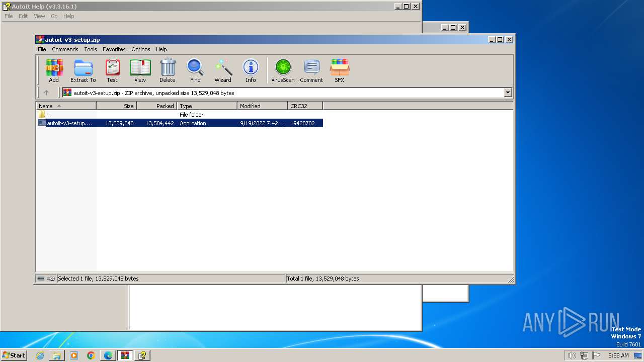Minimize the AutoIt Help window
644x362 pixels.
(x=398, y=7)
